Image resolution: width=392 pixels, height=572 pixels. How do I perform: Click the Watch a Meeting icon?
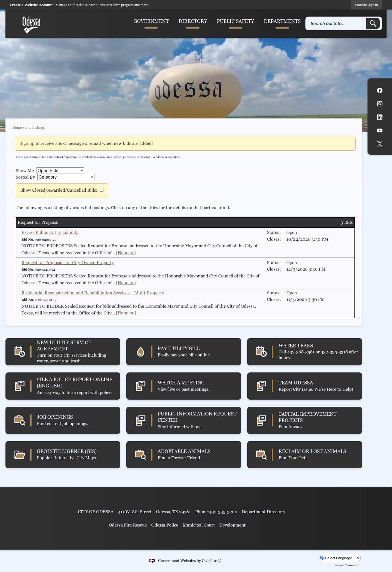click(140, 386)
